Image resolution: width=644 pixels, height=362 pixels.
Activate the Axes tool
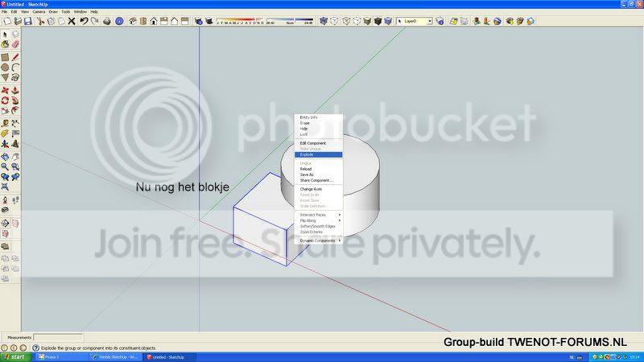tap(5, 144)
